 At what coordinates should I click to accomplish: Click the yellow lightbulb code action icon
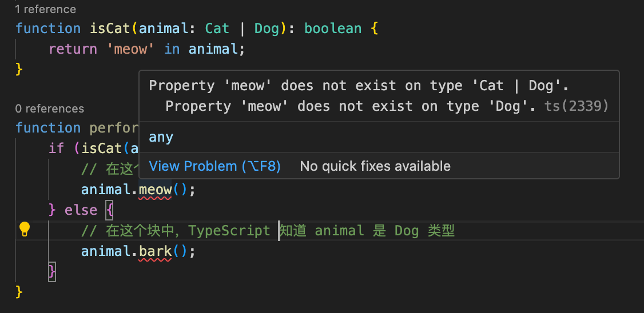point(24,230)
